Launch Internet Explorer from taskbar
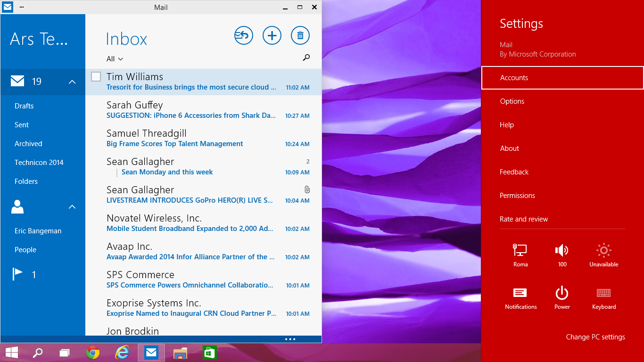Viewport: 644px width, 362px height. pyautogui.click(x=122, y=353)
